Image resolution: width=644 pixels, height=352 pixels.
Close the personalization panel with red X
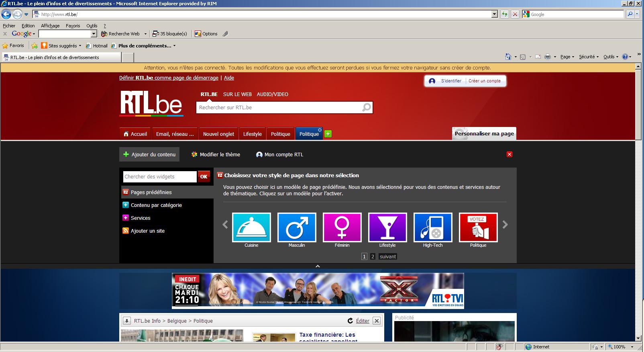pyautogui.click(x=509, y=154)
